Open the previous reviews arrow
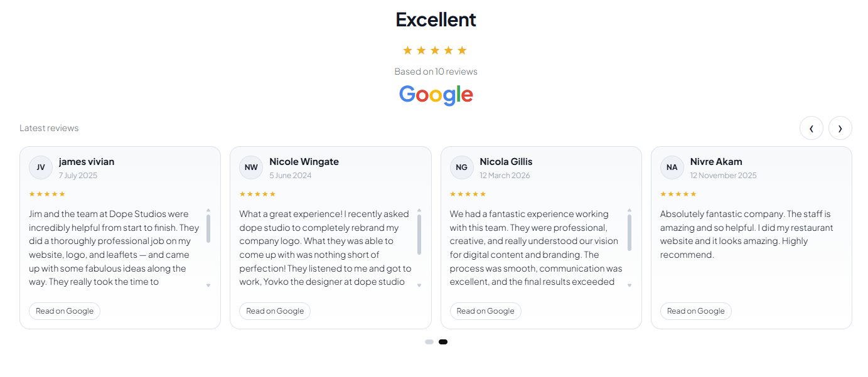Screen dimensions: 868x377 click(812, 127)
